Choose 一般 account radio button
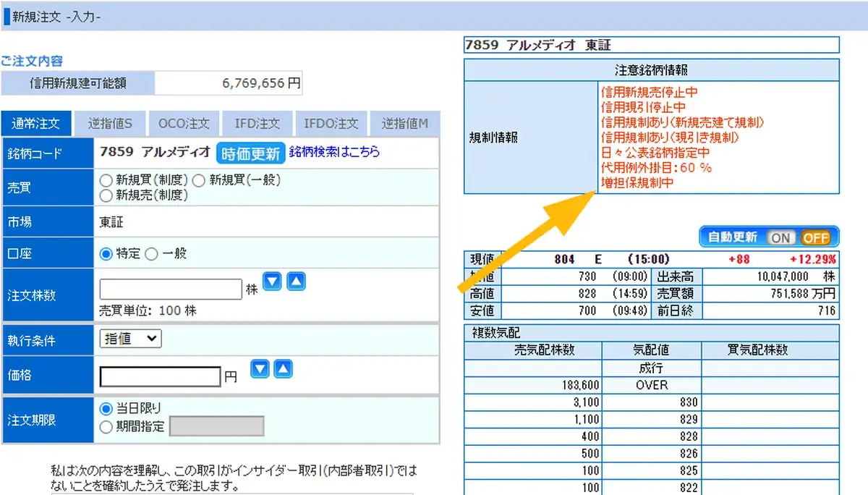This screenshot has width=868, height=495. point(151,254)
